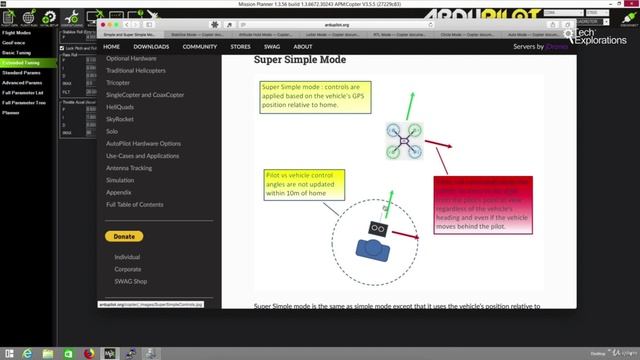Screen dimensions: 640x360
Task: Open the Windows Start button
Action: tap(9, 353)
